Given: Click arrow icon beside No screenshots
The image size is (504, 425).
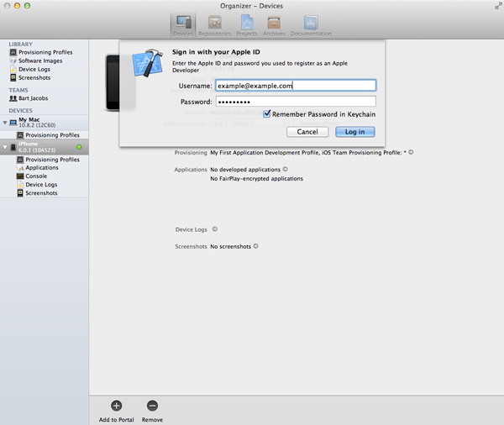Looking at the screenshot, I should [x=255, y=246].
